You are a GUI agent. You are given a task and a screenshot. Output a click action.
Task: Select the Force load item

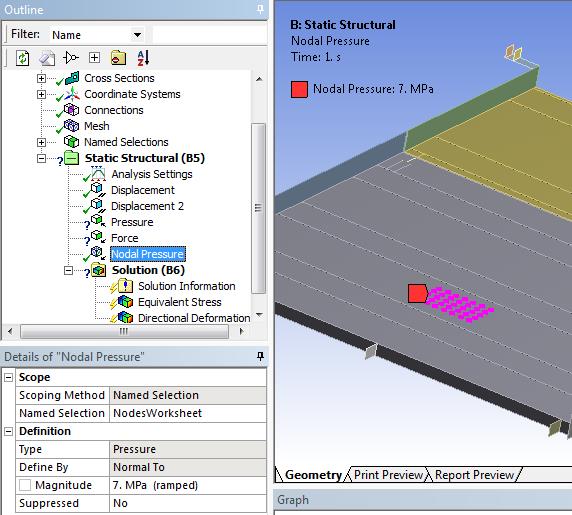[124, 238]
